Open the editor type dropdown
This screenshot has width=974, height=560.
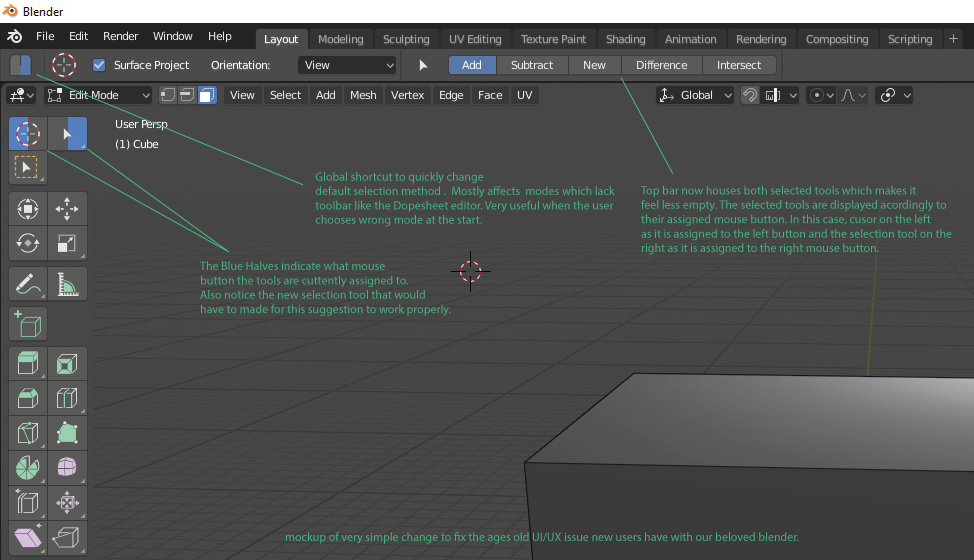(x=21, y=95)
